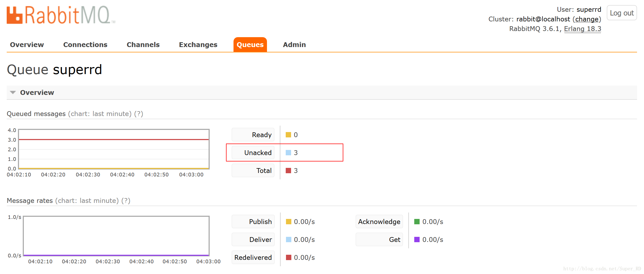
Task: Open the Erlang 18.3 link
Action: (582, 29)
